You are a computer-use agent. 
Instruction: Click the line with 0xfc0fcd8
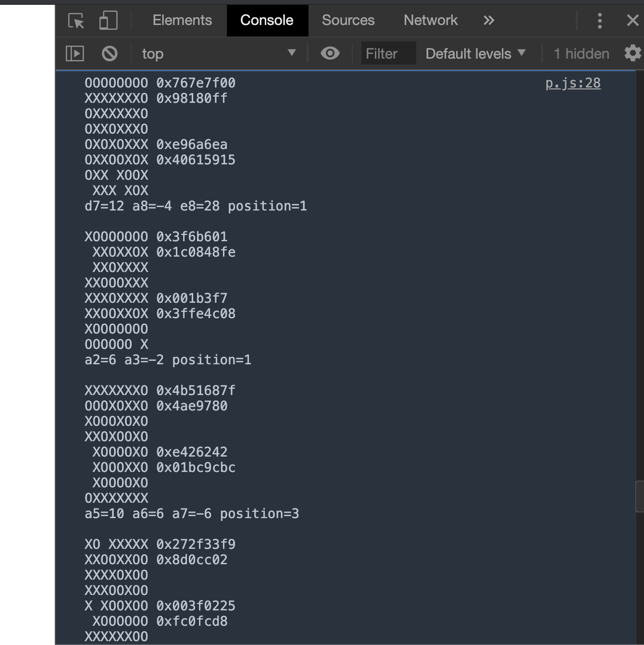160,621
